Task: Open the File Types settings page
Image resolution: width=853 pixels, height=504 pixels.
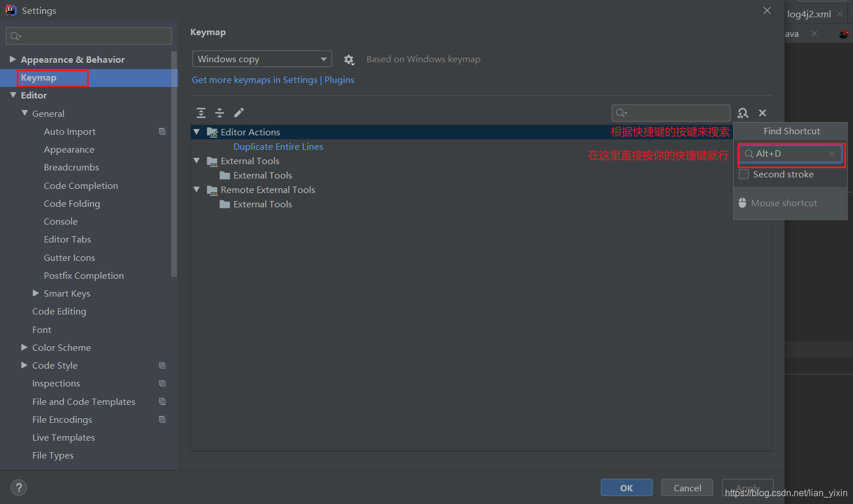Action: coord(53,455)
